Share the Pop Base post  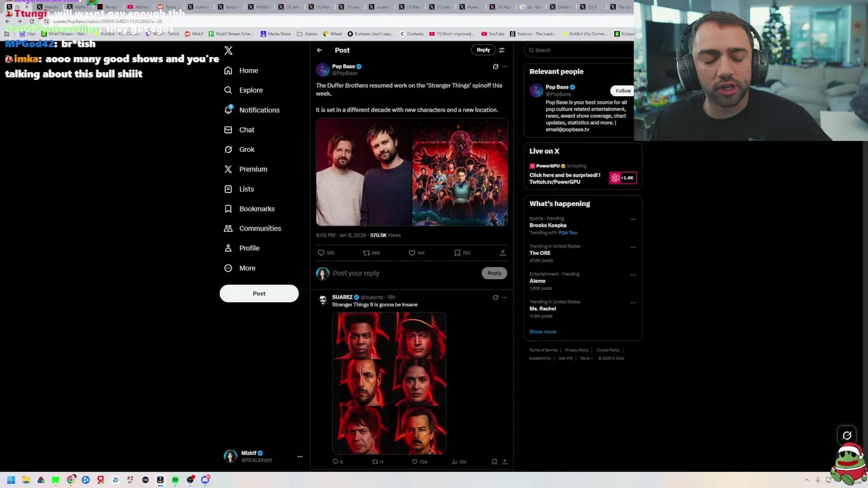point(502,253)
